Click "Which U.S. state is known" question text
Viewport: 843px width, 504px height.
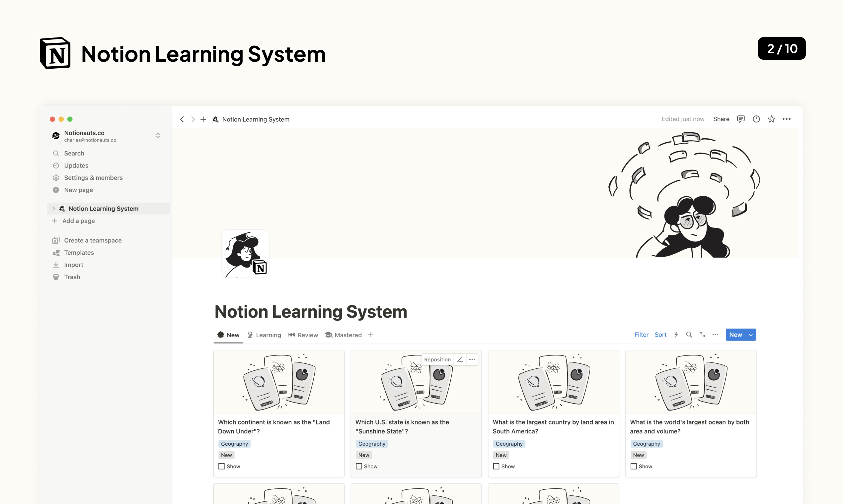[x=402, y=426]
